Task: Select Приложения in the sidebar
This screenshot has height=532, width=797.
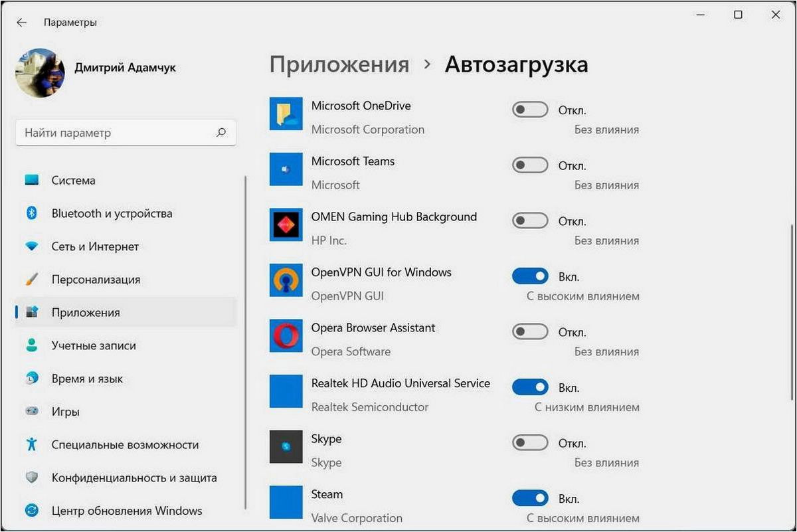Action: (126, 312)
